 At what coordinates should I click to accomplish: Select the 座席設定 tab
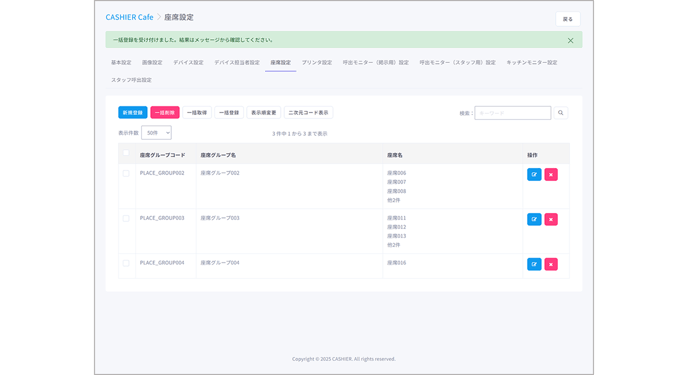click(280, 63)
